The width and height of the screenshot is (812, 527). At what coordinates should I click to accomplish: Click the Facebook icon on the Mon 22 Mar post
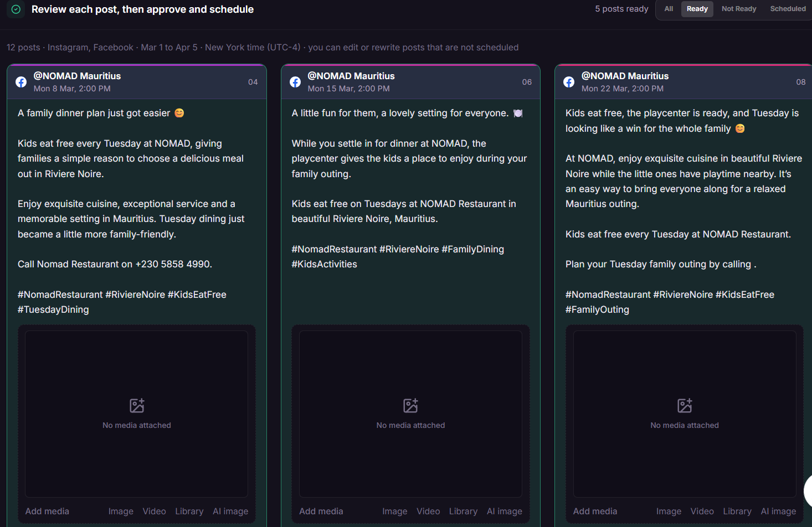click(x=569, y=82)
